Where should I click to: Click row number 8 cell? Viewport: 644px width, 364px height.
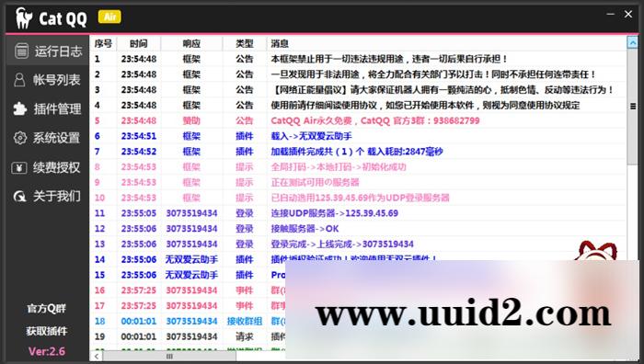pos(98,167)
